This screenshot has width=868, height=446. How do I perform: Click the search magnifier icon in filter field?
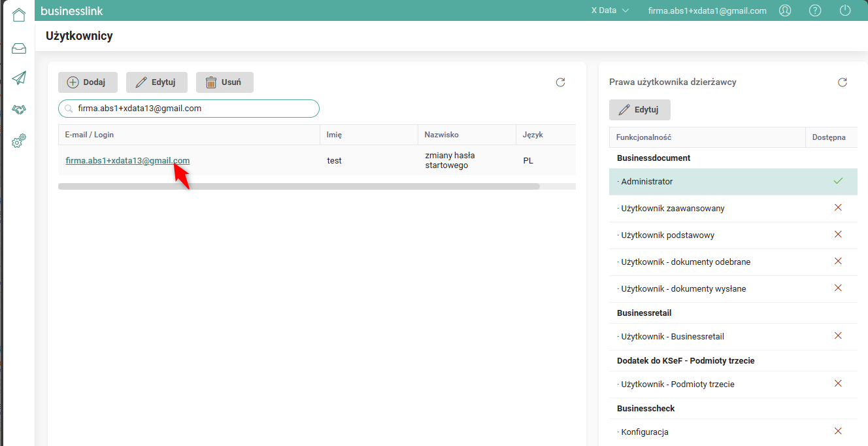pos(69,109)
